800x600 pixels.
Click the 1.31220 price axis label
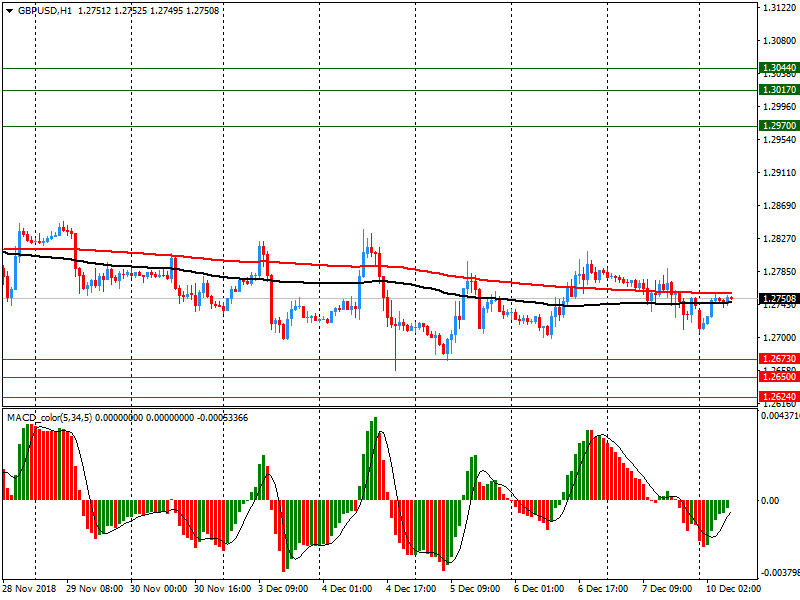(x=779, y=8)
